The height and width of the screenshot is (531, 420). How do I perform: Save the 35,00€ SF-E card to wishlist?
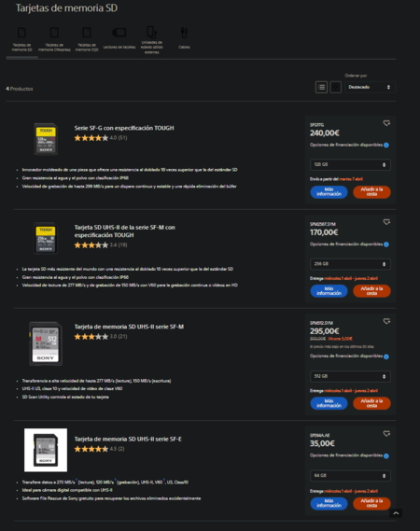(x=386, y=433)
